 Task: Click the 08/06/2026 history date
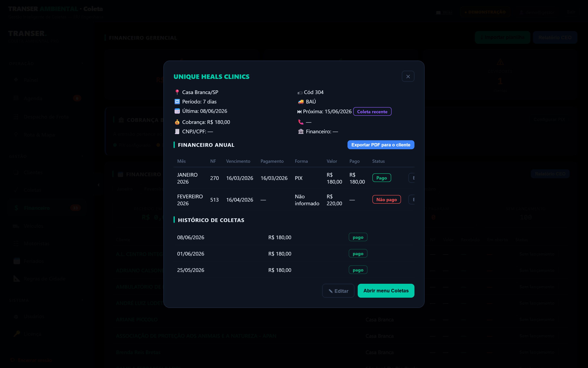(x=190, y=237)
